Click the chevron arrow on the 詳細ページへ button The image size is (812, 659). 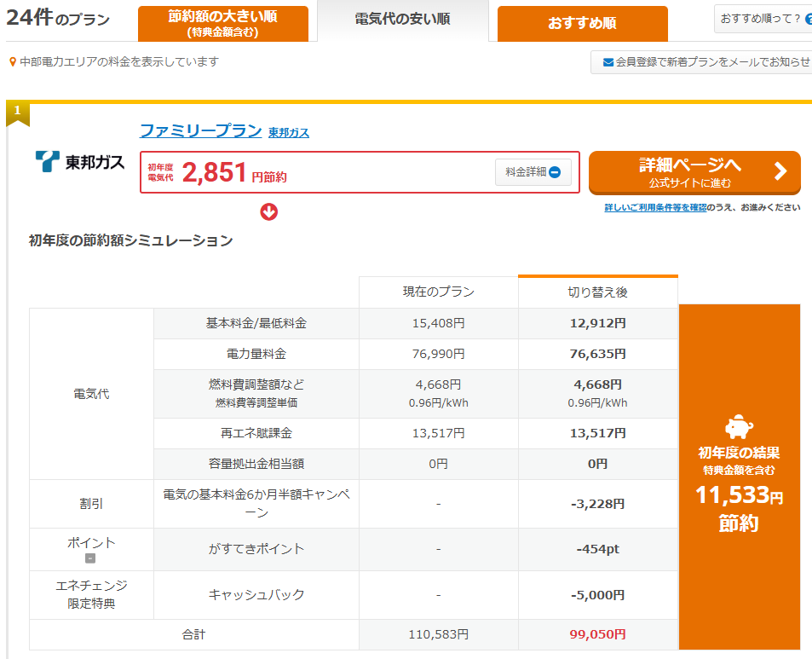tap(780, 171)
